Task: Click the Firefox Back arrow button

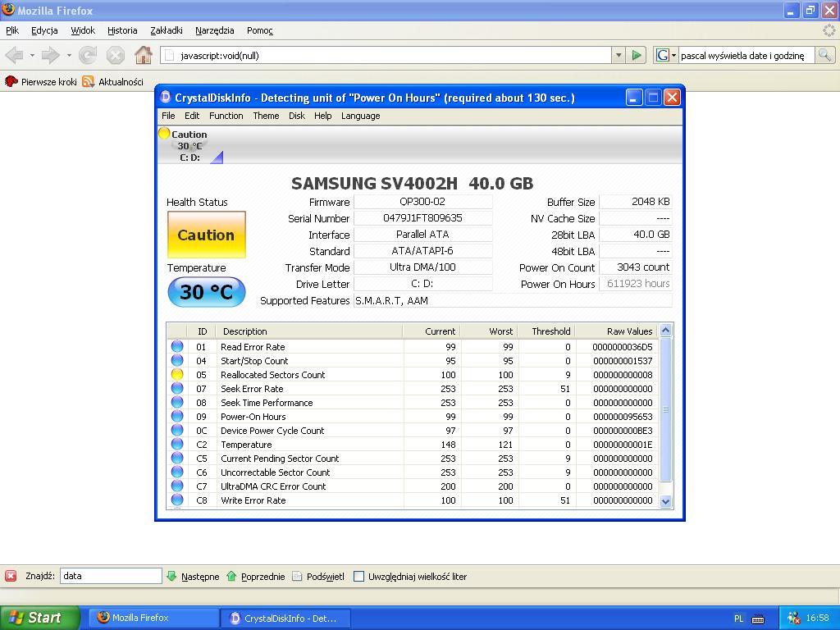Action: click(x=15, y=55)
